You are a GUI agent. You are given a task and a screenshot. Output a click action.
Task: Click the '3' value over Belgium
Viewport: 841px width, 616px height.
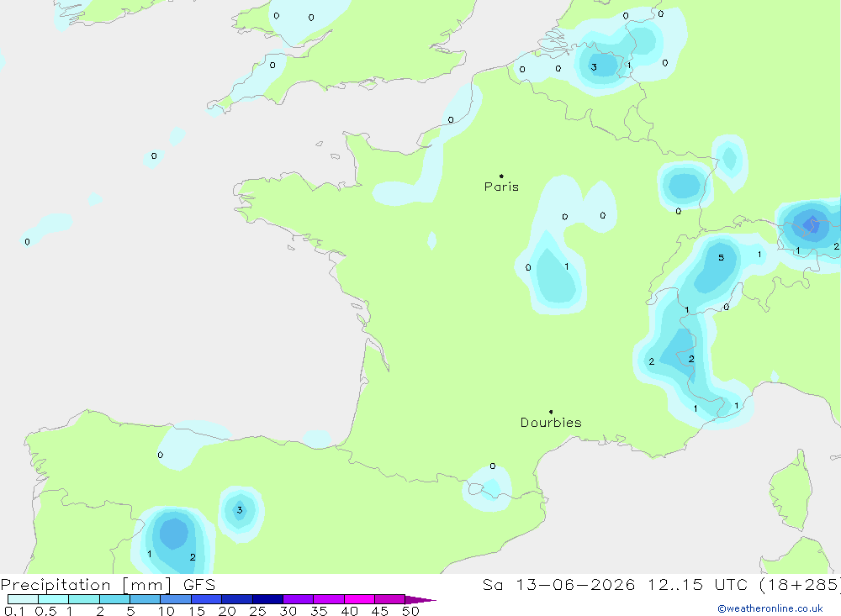coord(594,67)
